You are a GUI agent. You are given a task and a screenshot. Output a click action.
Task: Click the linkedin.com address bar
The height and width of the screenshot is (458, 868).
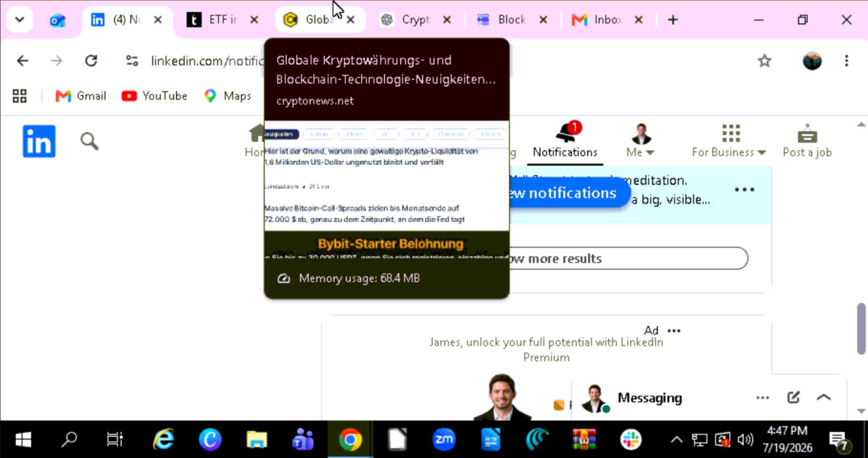[207, 61]
